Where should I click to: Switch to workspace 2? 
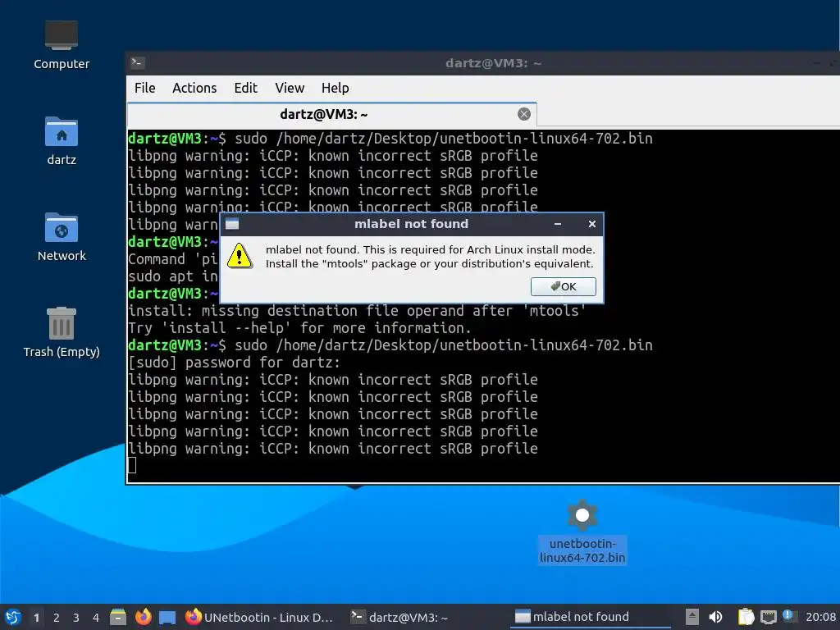pyautogui.click(x=57, y=618)
